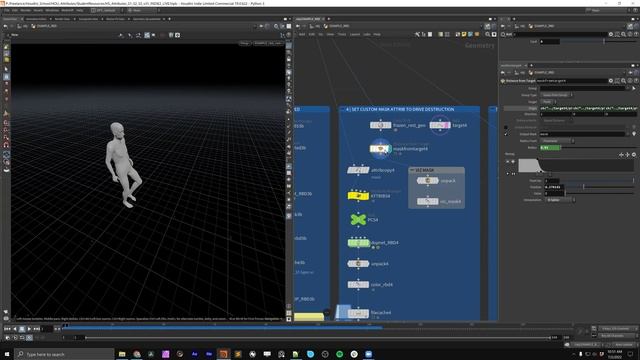Open the Radius From dropdown
The width and height of the screenshot is (640, 360).
[557, 141]
